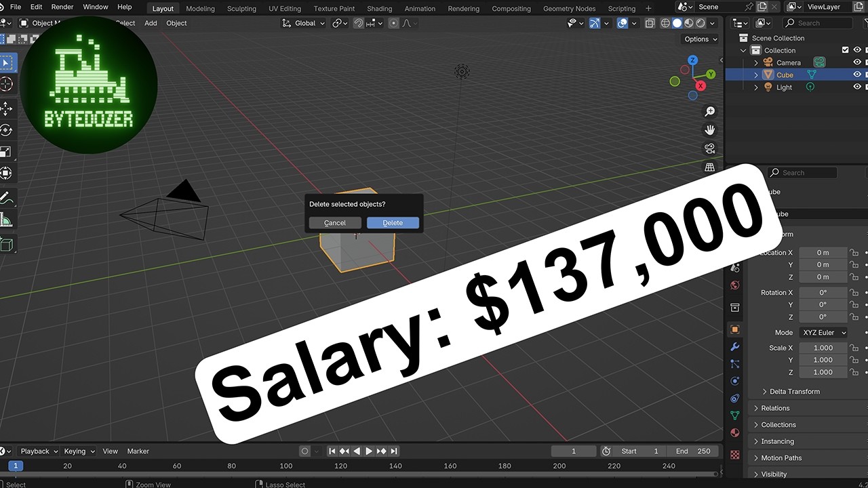Open the Modifiers wrench tab
Screen dimensions: 868x488
pyautogui.click(x=734, y=347)
